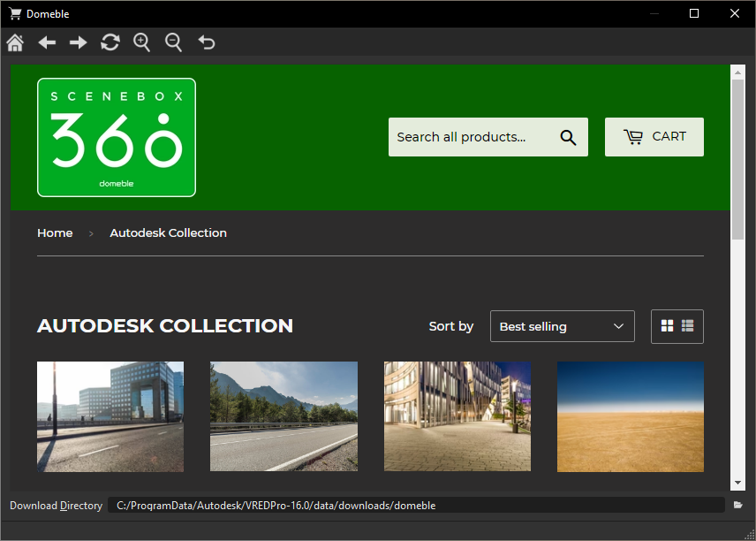Navigate back using the left arrow icon
Image resolution: width=756 pixels, height=541 pixels.
[46, 42]
